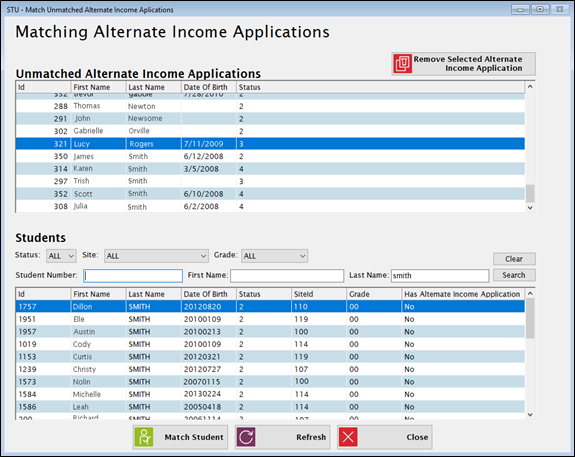Screen dimensions: 575x457
Task: Sort unmatched applications by Last Name header
Action: pos(154,87)
